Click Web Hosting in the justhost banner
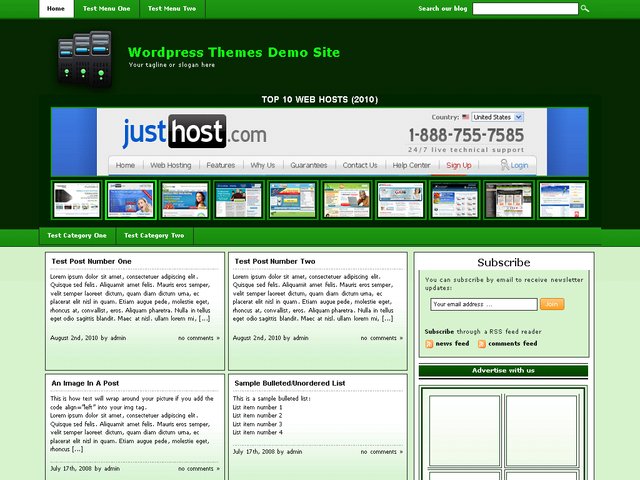This screenshot has height=480, width=640. [x=171, y=165]
